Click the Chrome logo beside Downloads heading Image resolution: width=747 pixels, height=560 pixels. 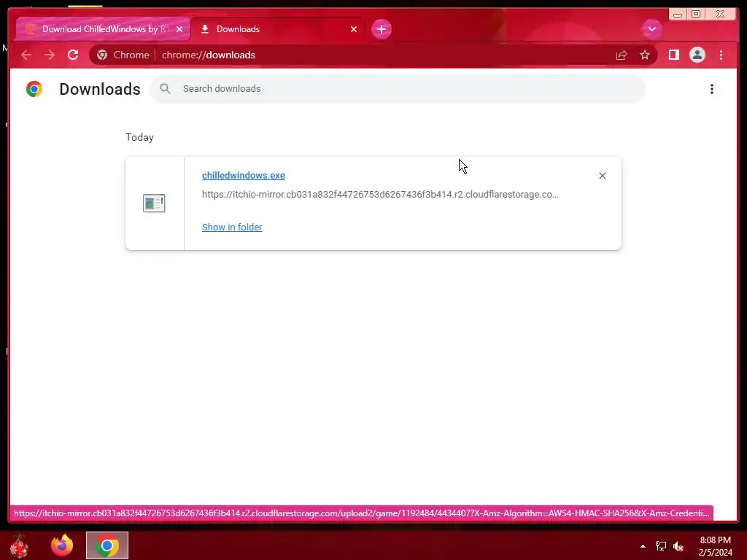(34, 89)
